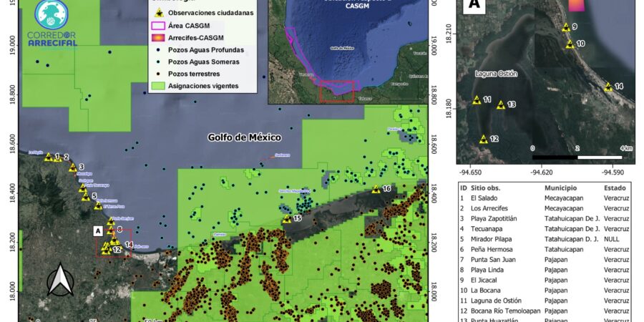Screen dimensions: 644x322
Task: Select marker 14 in the inset map
Action: tap(608, 87)
